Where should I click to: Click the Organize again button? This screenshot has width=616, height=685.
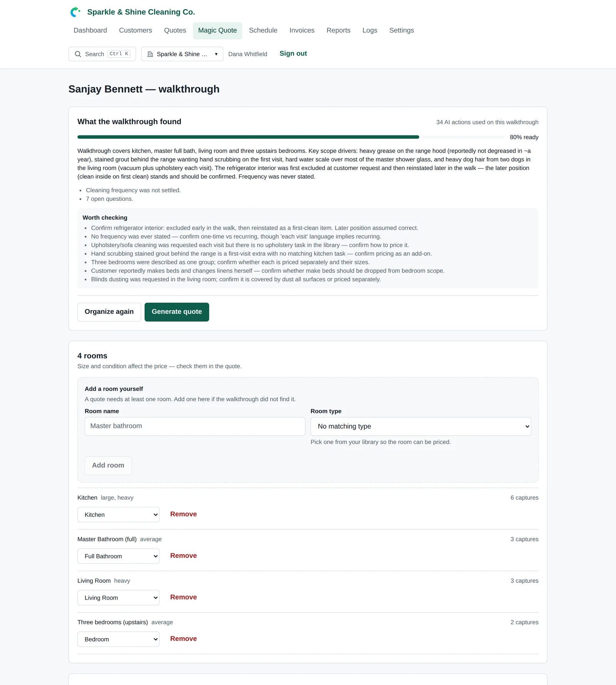click(109, 312)
